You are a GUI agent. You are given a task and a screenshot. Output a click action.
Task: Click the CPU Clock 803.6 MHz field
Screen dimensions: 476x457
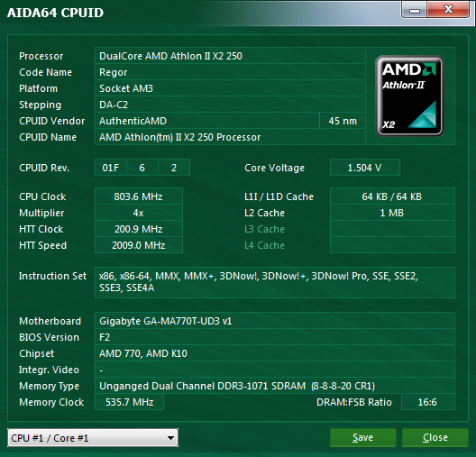139,197
